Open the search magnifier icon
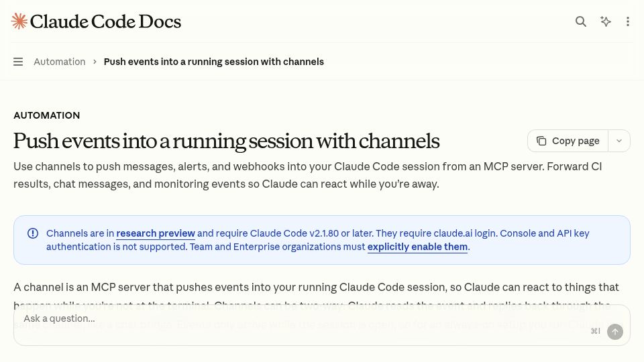Screen dimensions: 644x362 (580, 21)
